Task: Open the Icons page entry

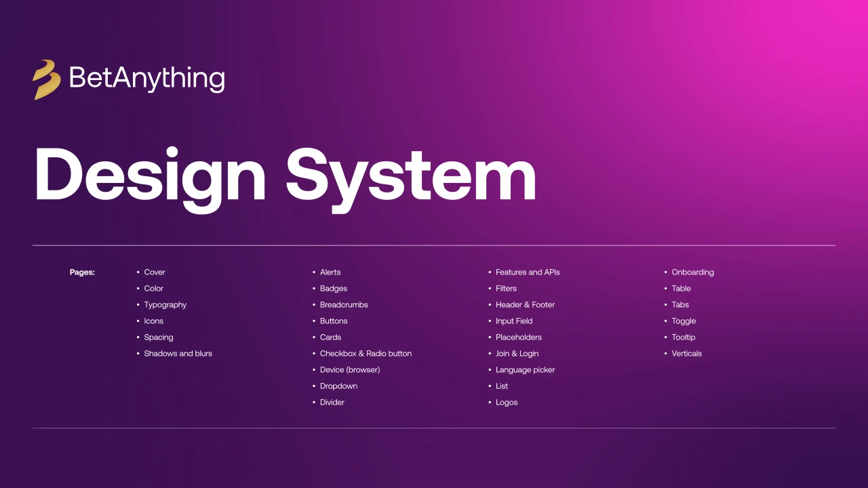Action: (153, 321)
